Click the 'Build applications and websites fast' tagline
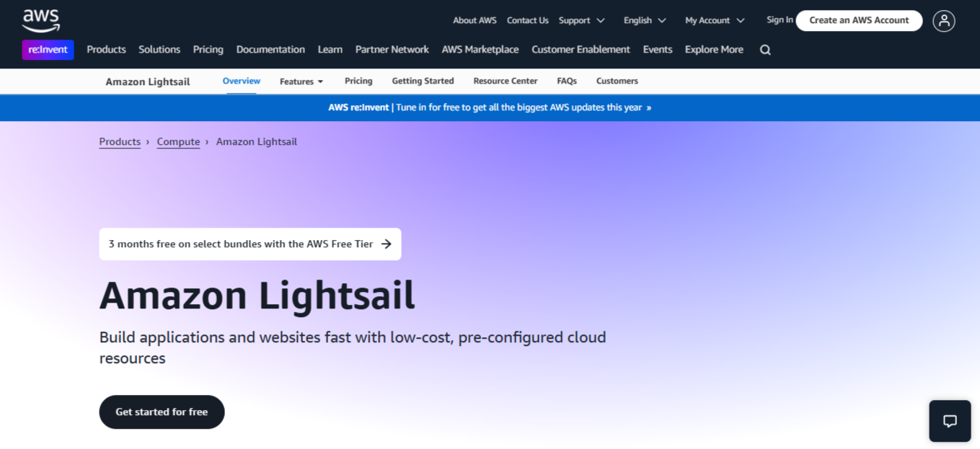 353,347
